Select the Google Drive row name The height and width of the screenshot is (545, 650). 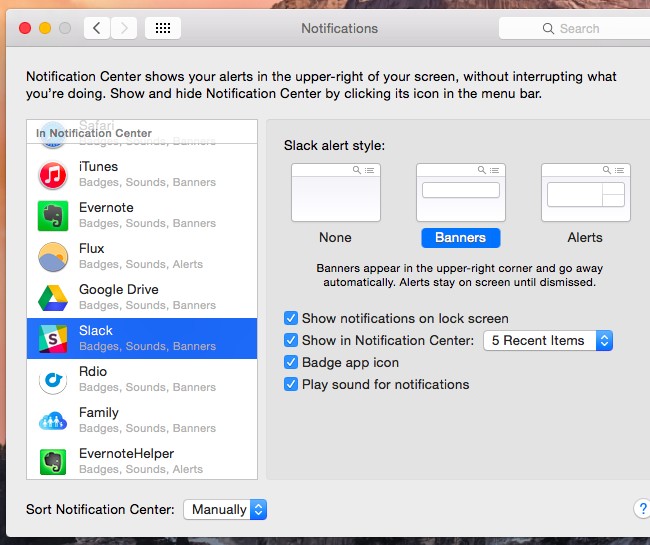click(x=119, y=290)
